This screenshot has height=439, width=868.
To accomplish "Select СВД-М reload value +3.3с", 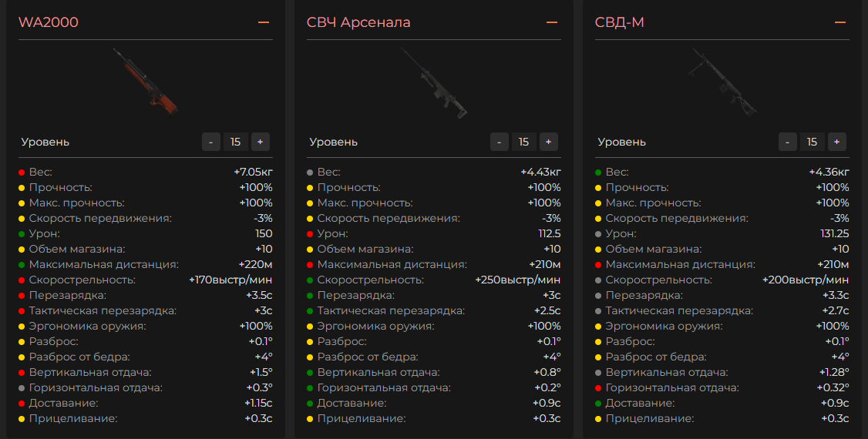I will coord(836,295).
